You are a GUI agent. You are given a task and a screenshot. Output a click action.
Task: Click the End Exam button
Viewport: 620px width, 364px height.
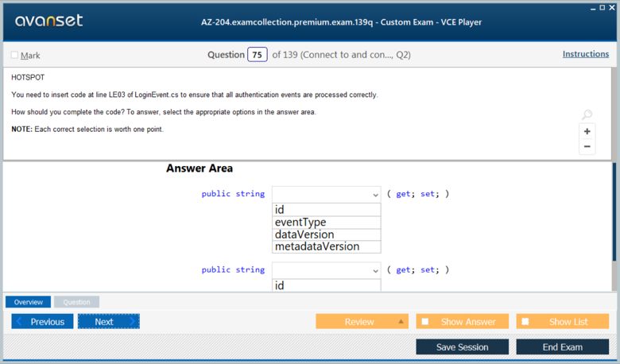[562, 347]
